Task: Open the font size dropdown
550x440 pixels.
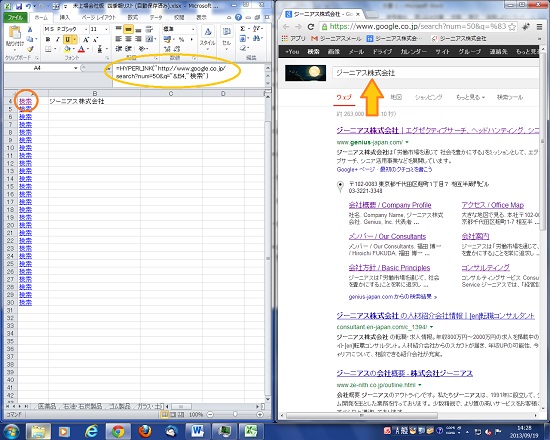Action: coord(106,29)
